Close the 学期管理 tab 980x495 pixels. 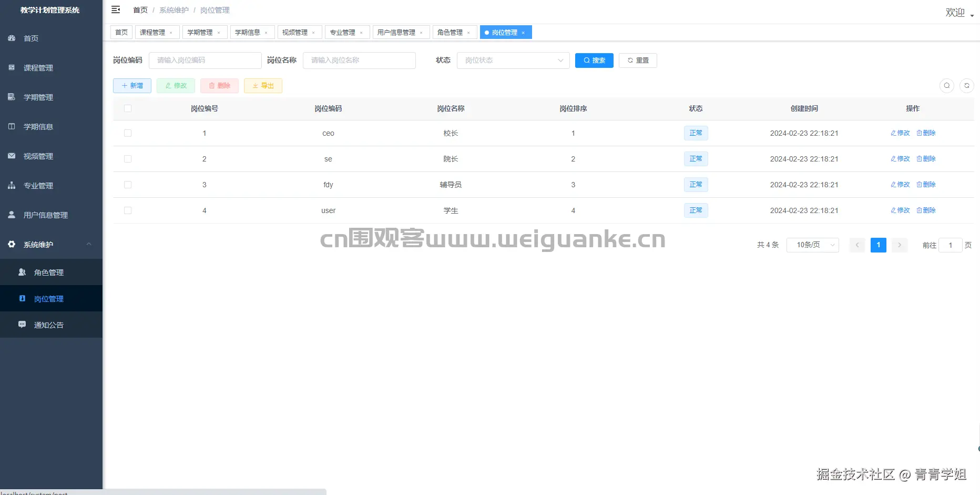coord(219,33)
